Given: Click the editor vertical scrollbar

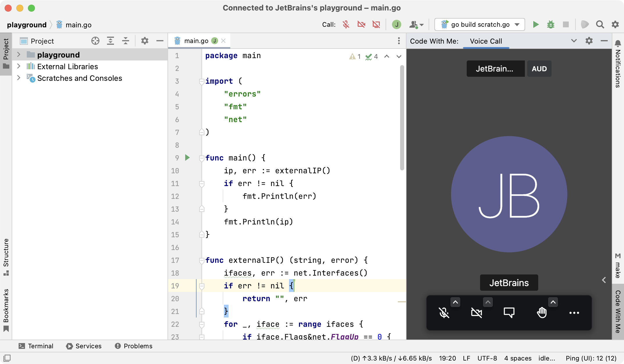Looking at the screenshot, I should [x=402, y=117].
